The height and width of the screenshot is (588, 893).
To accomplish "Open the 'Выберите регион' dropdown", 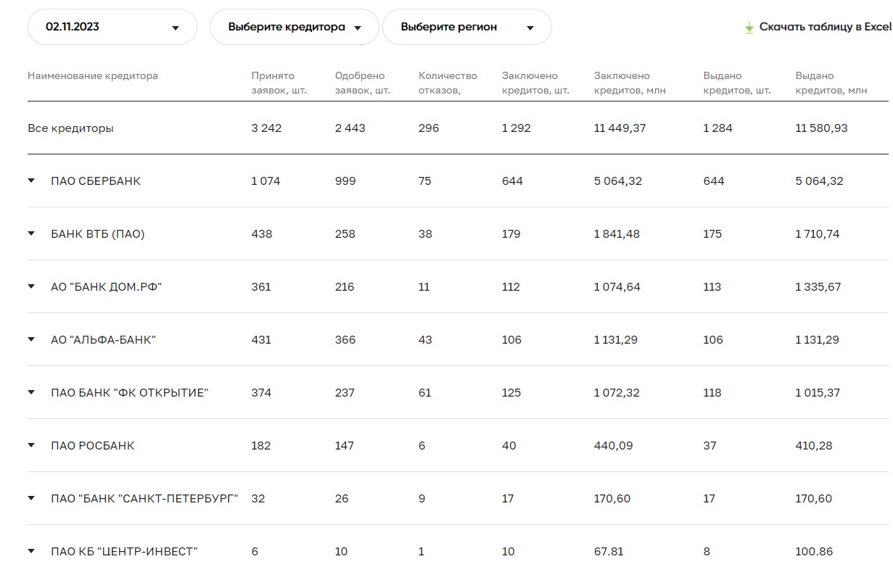I will (x=466, y=28).
